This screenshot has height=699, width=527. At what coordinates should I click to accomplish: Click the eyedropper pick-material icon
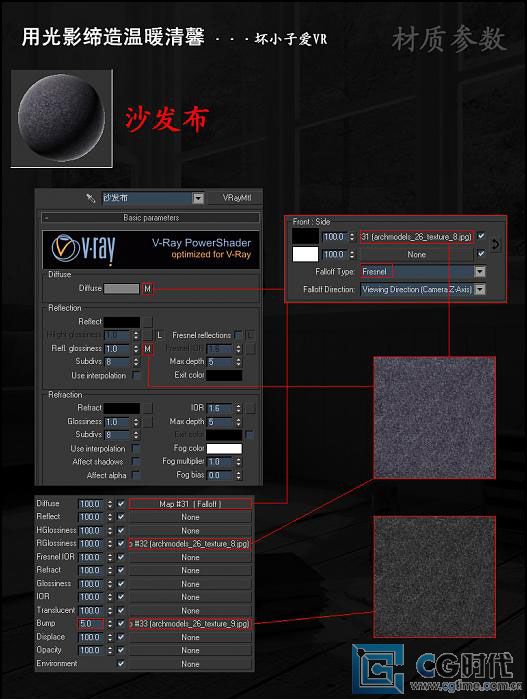click(x=91, y=197)
